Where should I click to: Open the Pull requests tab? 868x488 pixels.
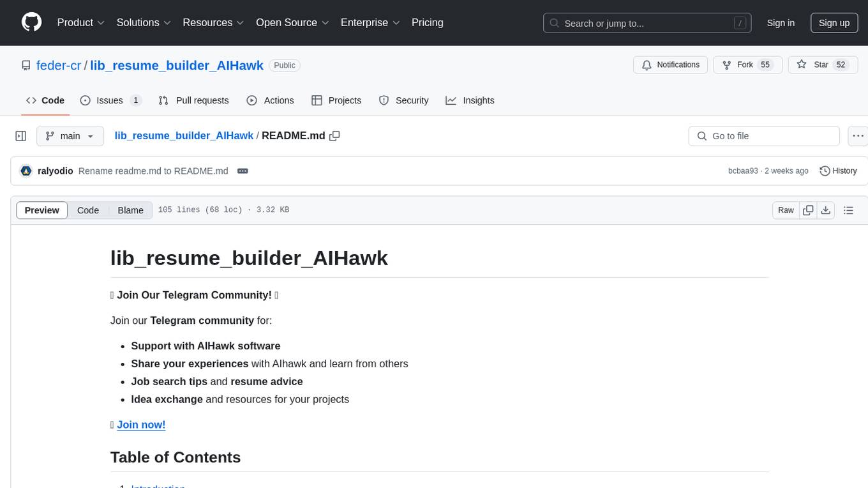193,100
